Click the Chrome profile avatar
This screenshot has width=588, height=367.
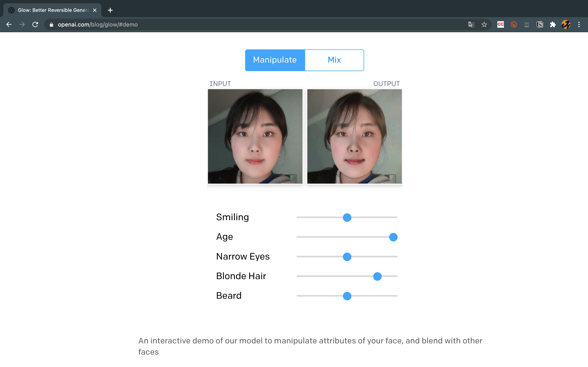point(566,24)
